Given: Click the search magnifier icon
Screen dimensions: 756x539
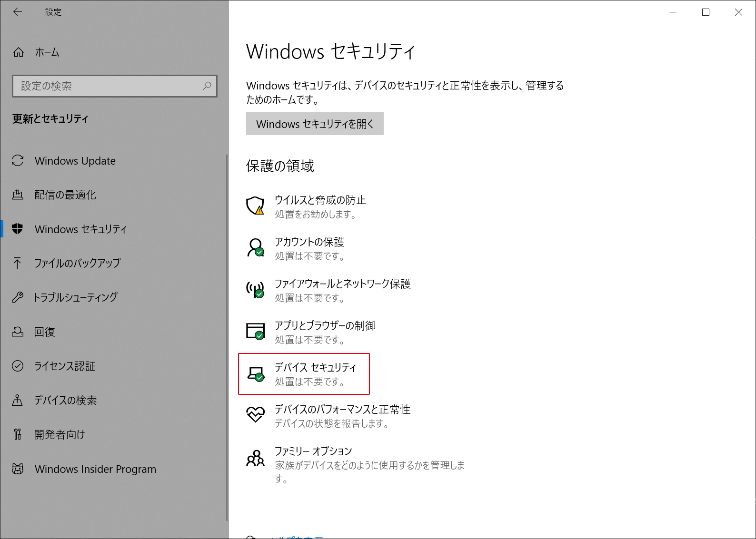Looking at the screenshot, I should pyautogui.click(x=207, y=86).
